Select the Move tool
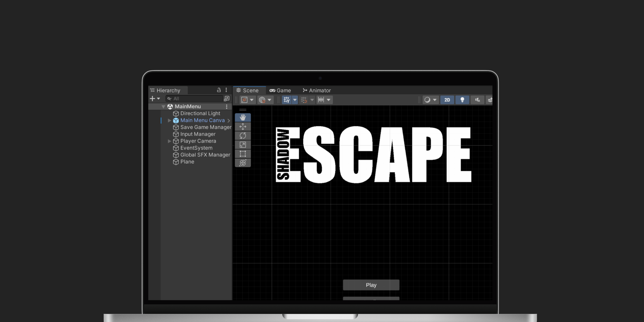The height and width of the screenshot is (322, 644). tap(243, 127)
